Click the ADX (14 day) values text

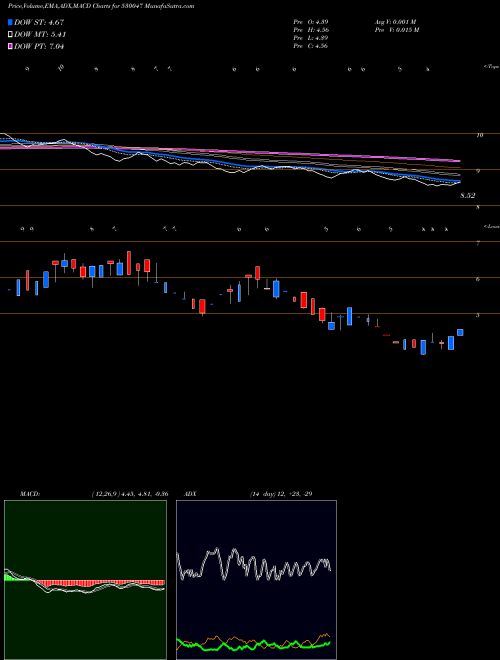[280, 494]
